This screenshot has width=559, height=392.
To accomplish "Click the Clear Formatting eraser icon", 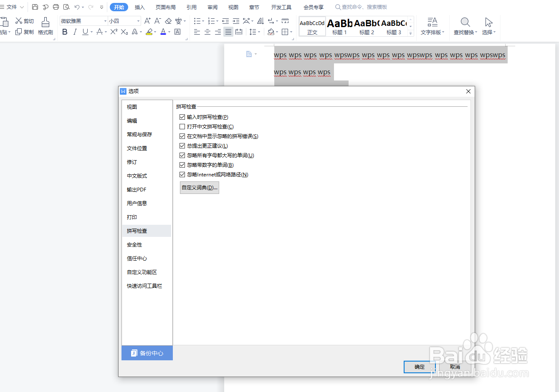I will (168, 21).
